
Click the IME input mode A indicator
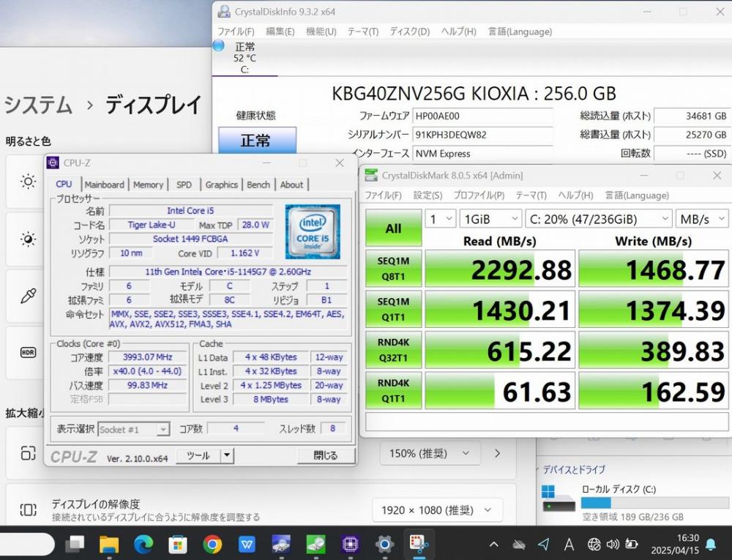[x=569, y=544]
